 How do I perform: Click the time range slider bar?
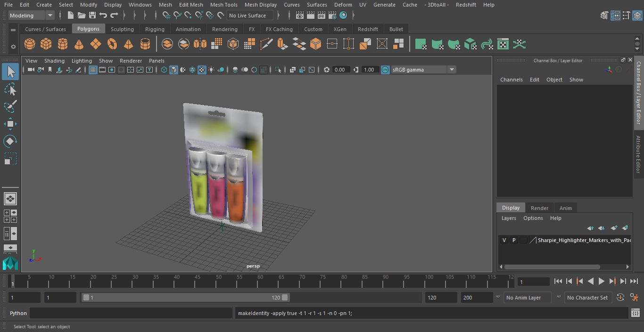click(x=185, y=297)
